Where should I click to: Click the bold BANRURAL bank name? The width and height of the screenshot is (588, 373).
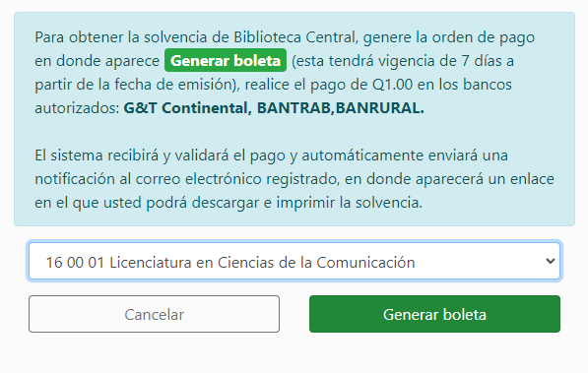[x=379, y=108]
